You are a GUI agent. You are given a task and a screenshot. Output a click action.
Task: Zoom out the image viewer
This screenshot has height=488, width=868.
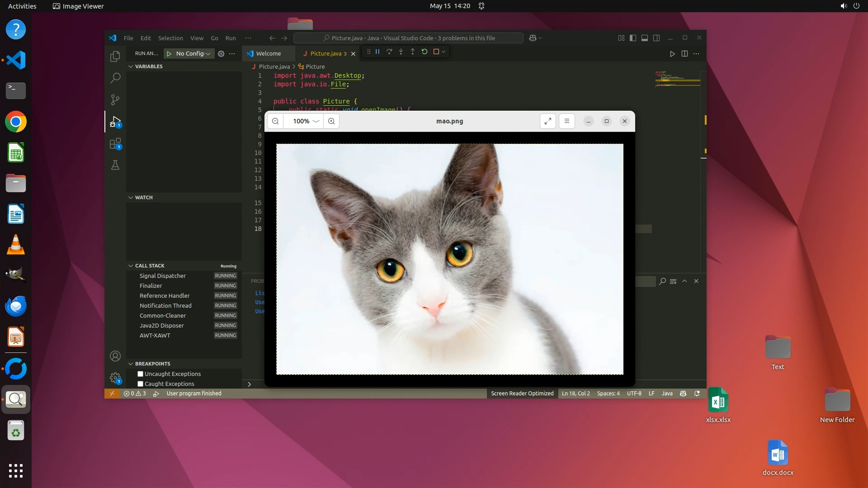(x=275, y=121)
